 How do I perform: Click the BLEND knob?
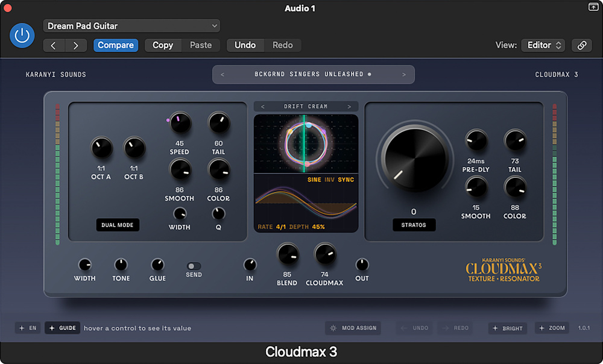[287, 254]
